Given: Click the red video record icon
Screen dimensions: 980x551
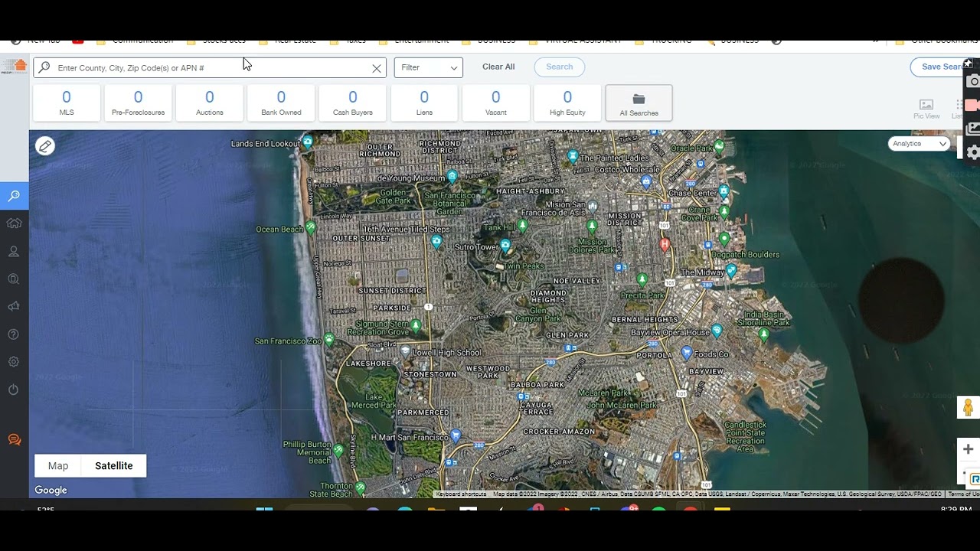Looking at the screenshot, I should (x=973, y=106).
